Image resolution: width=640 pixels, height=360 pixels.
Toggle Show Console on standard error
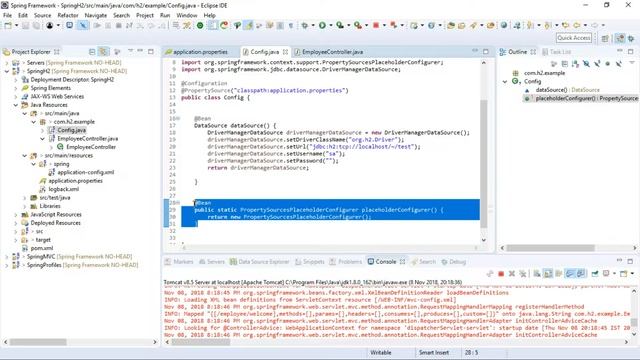[580, 273]
